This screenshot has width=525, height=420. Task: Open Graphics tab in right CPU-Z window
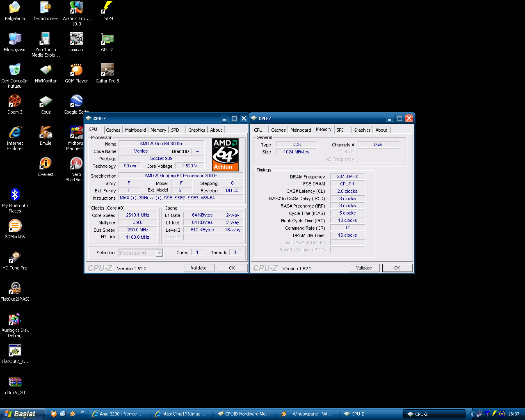point(362,130)
